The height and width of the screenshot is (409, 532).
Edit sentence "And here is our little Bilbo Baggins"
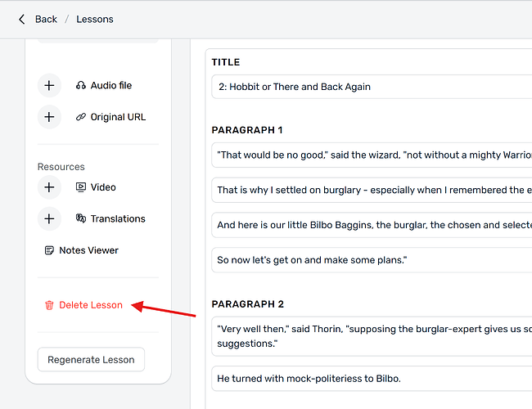pos(372,225)
